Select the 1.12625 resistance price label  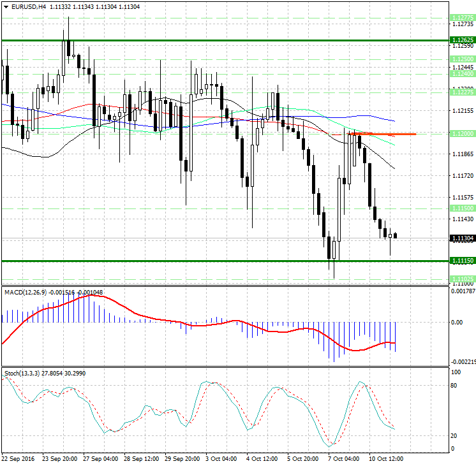462,40
